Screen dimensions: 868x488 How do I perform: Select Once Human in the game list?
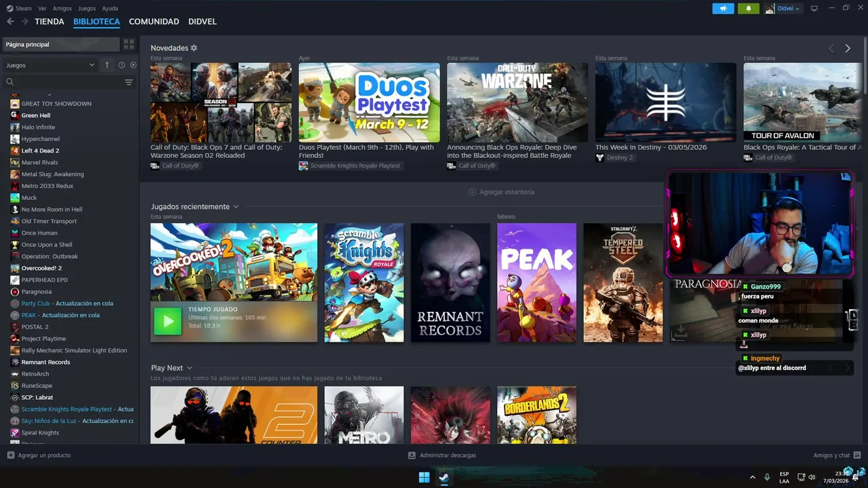click(x=39, y=232)
